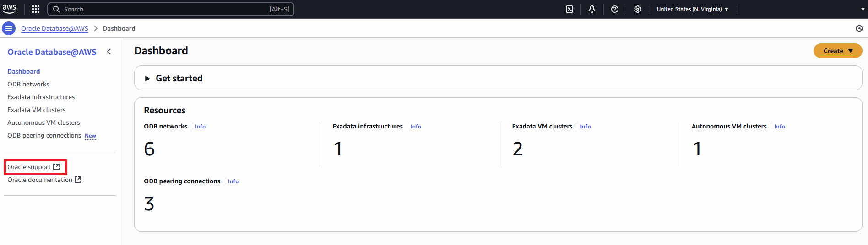Click the Exadata infrastructures count 1
The image size is (868, 245).
pos(338,149)
